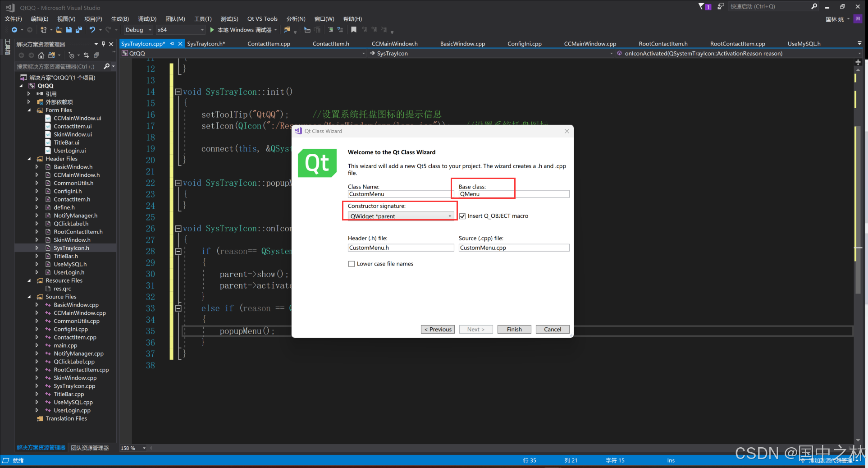Open the File menu 文件(F)
The width and height of the screenshot is (868, 468).
(13, 19)
